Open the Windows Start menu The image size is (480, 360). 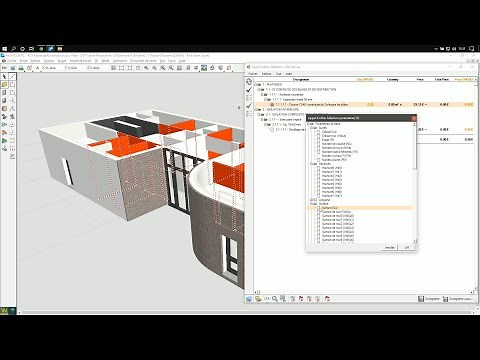[5, 49]
